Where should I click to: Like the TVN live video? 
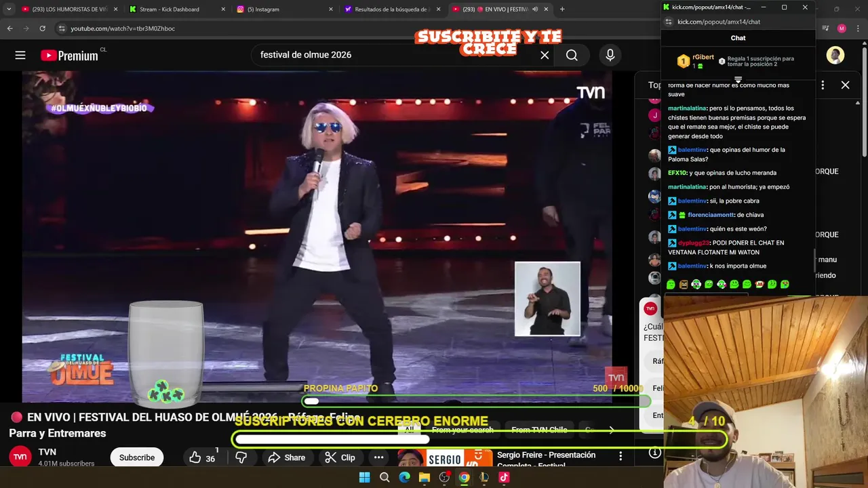(202, 457)
